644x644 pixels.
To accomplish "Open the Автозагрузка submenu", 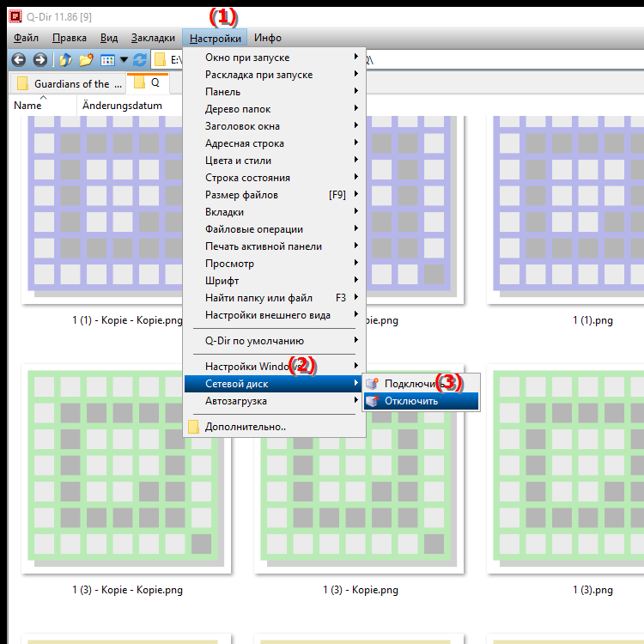I will click(x=275, y=401).
